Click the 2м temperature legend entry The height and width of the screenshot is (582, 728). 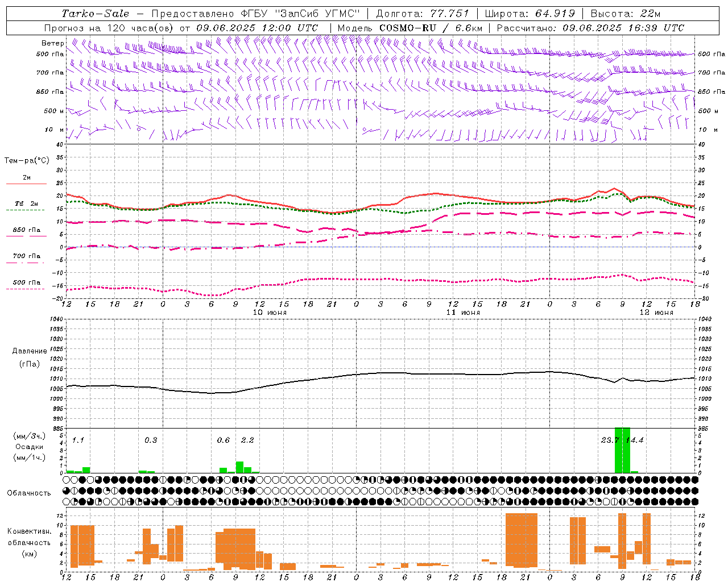click(x=27, y=178)
